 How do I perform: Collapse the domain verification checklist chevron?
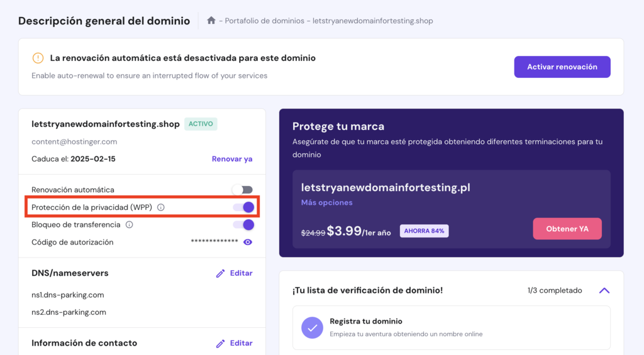coord(604,290)
